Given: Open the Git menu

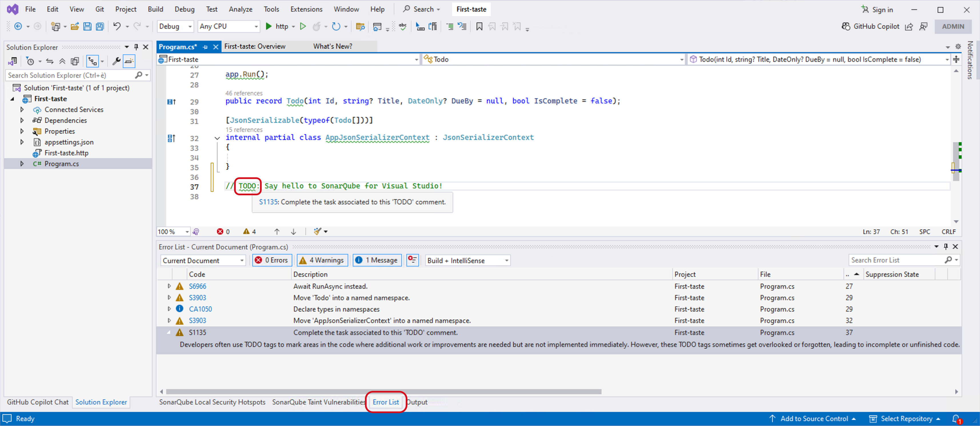Looking at the screenshot, I should tap(99, 9).
